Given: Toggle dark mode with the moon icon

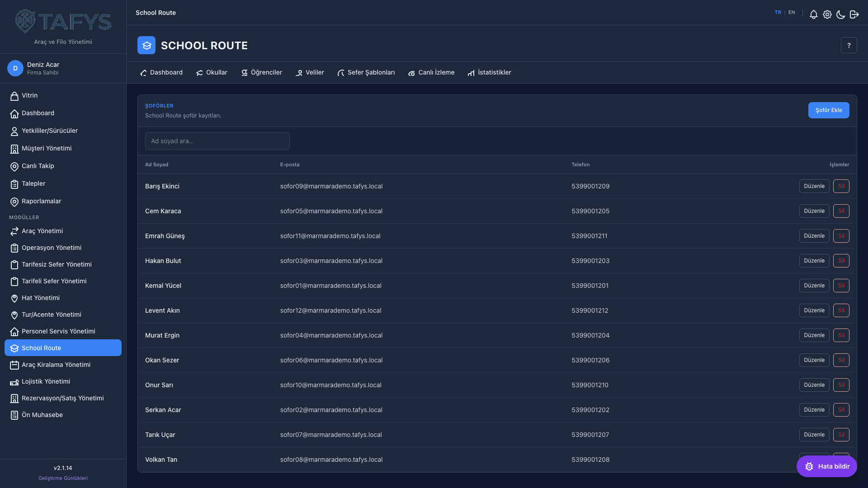Looking at the screenshot, I should pos(840,14).
